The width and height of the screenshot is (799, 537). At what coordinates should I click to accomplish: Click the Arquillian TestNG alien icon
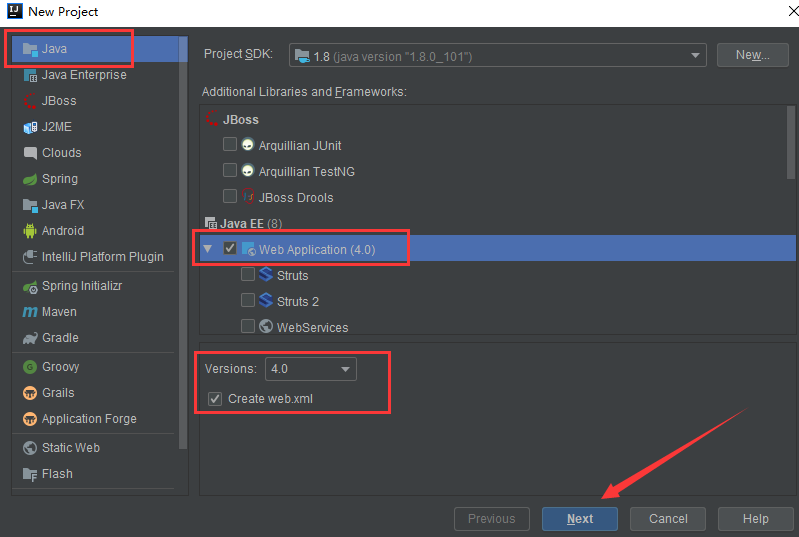pos(248,171)
